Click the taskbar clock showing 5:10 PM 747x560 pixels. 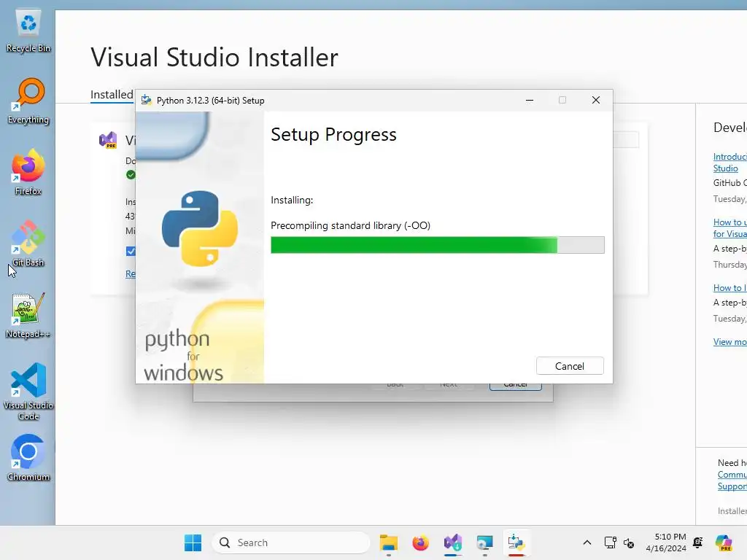pos(666,542)
